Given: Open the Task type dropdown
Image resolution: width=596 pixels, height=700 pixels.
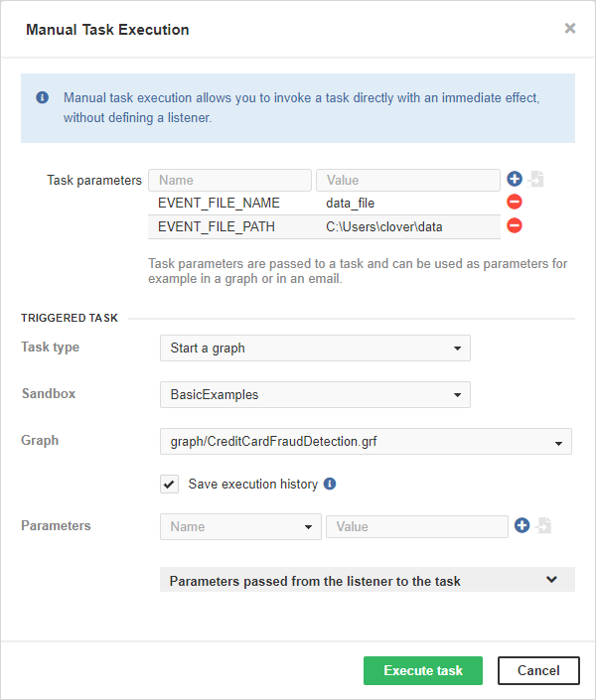Looking at the screenshot, I should point(314,349).
